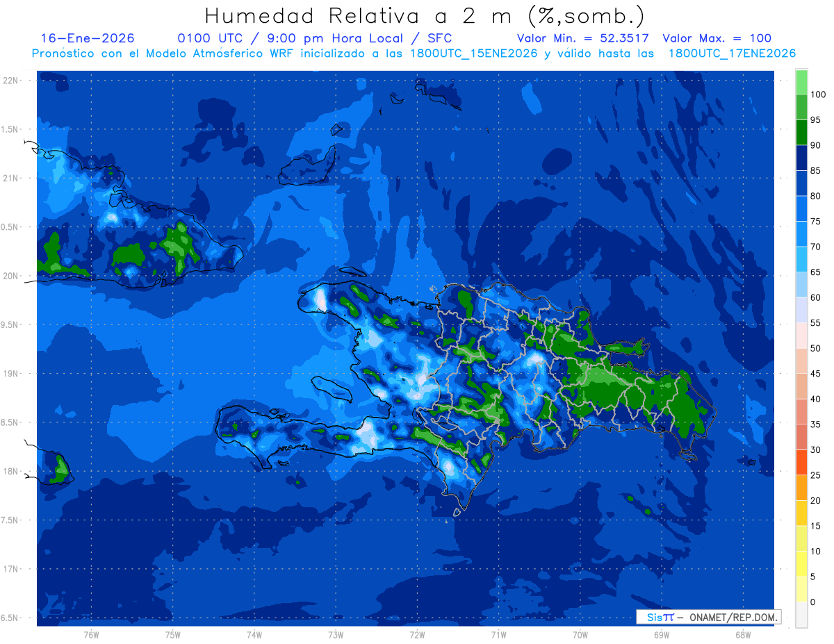834x644 pixels.
Task: Click the legend value '65'
Action: pyautogui.click(x=816, y=272)
